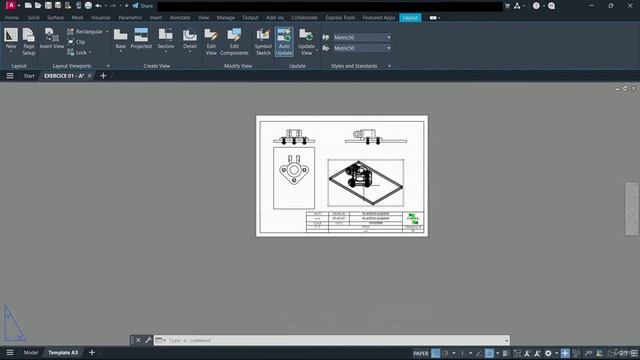The image size is (640, 360).
Task: Open the Autodesk App Store cart icon
Action: [x=507, y=6]
